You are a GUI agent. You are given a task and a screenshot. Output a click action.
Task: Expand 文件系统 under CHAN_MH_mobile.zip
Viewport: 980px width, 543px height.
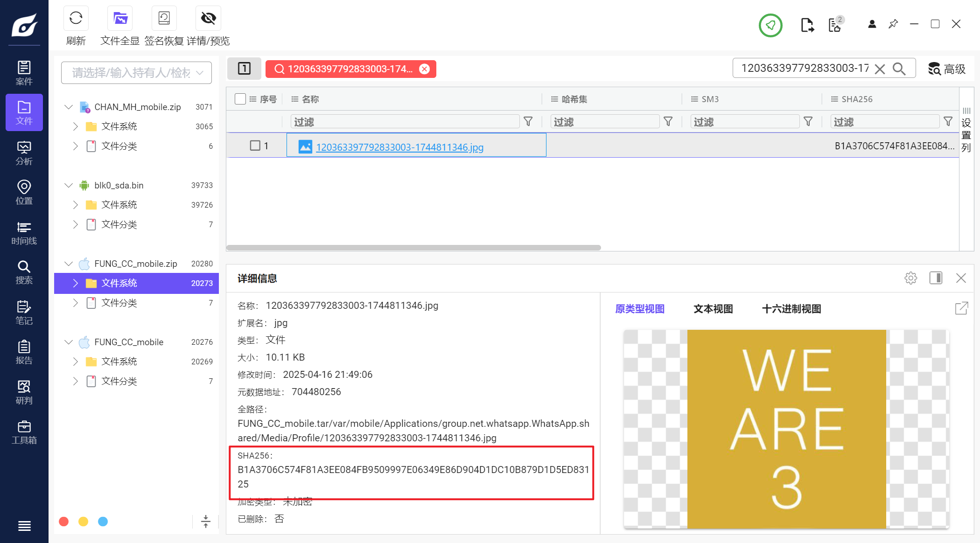(x=76, y=126)
